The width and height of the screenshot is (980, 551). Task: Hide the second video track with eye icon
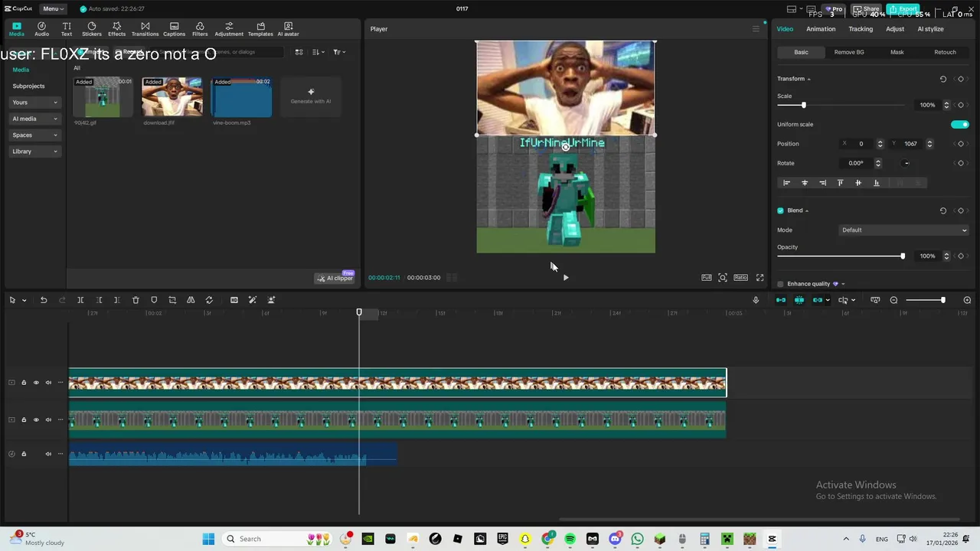click(36, 419)
